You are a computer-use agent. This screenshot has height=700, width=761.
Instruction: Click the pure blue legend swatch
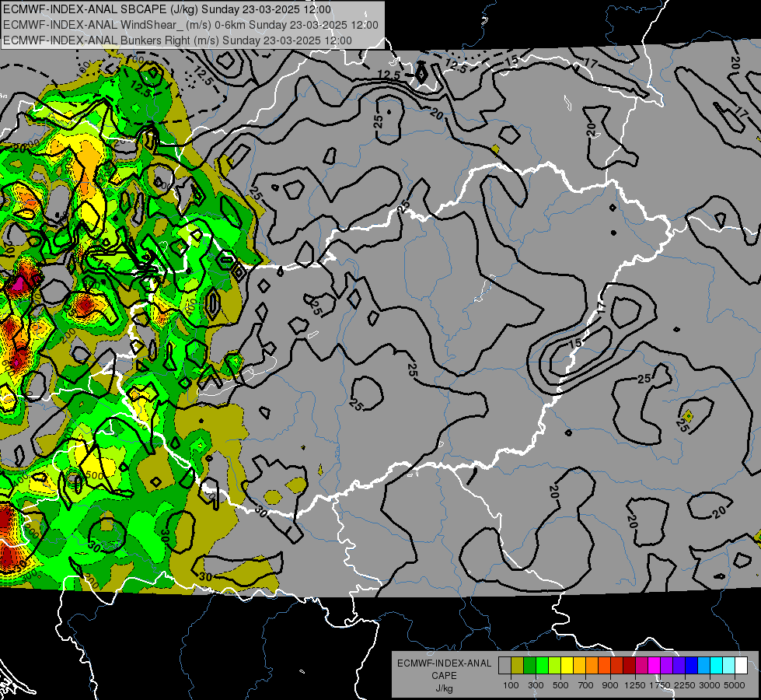692,666
